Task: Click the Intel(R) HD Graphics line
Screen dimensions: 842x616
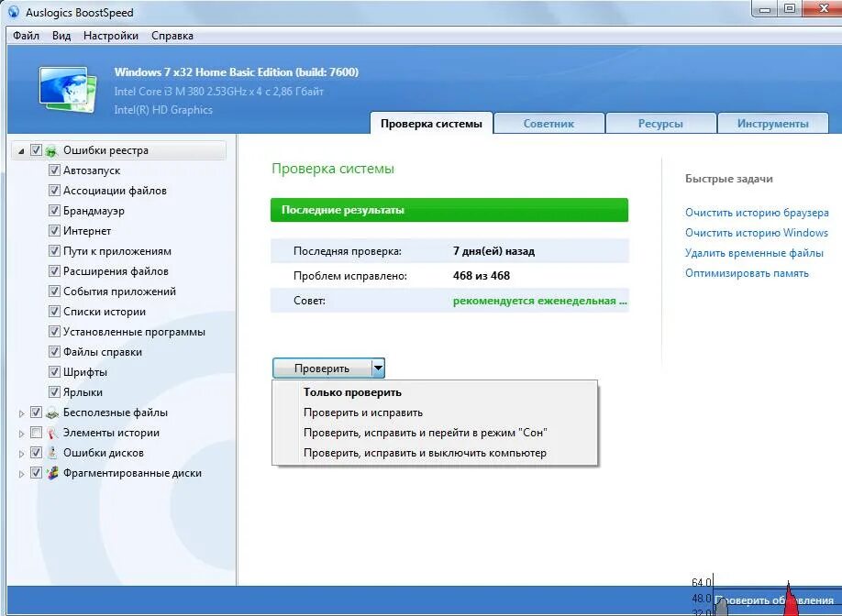Action: (x=163, y=109)
